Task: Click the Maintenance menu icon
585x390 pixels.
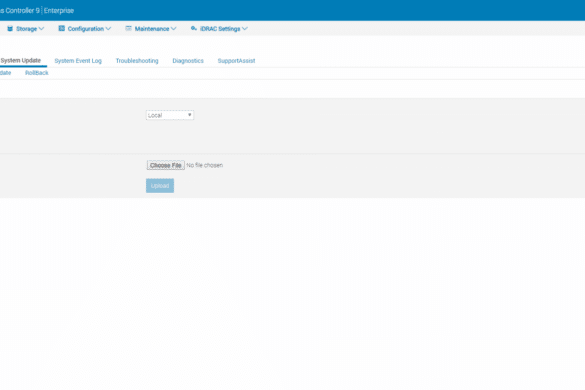Action: pyautogui.click(x=128, y=28)
